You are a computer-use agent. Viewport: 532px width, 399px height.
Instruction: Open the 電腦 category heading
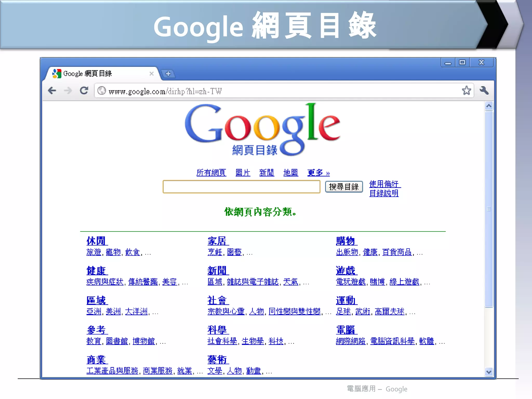[x=347, y=330]
